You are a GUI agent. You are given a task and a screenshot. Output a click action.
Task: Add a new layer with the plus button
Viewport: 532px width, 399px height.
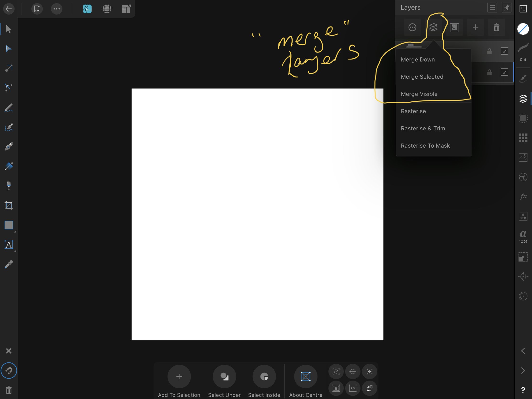[476, 27]
